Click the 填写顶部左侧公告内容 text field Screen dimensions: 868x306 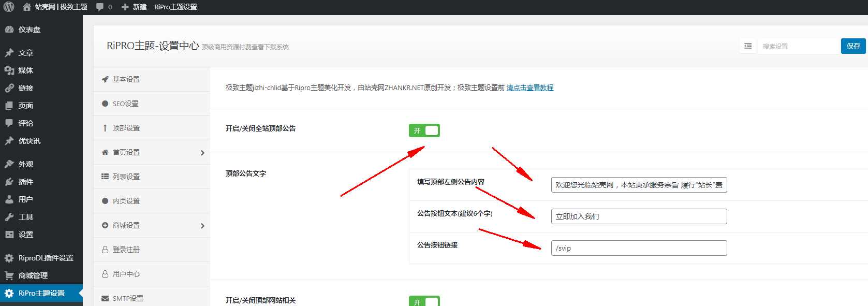click(639, 185)
